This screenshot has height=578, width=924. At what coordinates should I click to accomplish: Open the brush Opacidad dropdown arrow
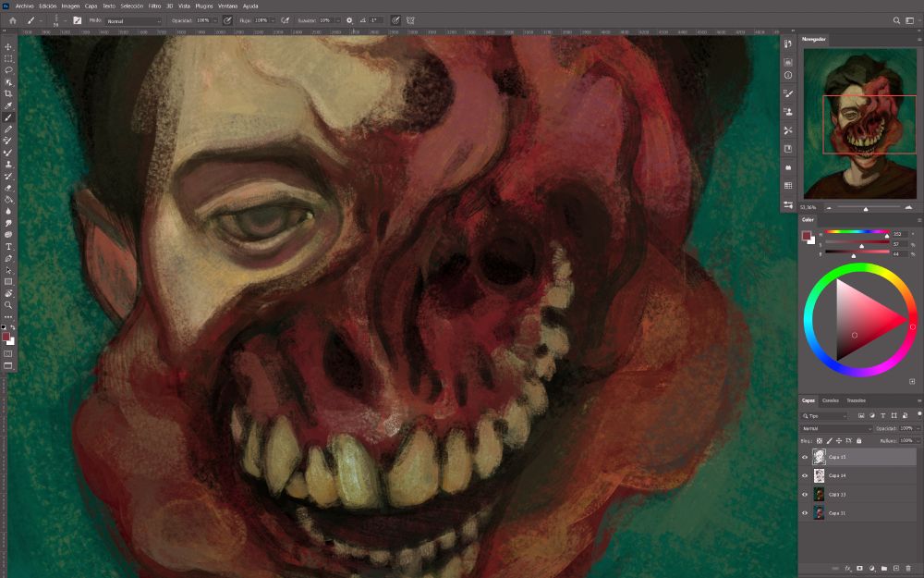pyautogui.click(x=215, y=20)
